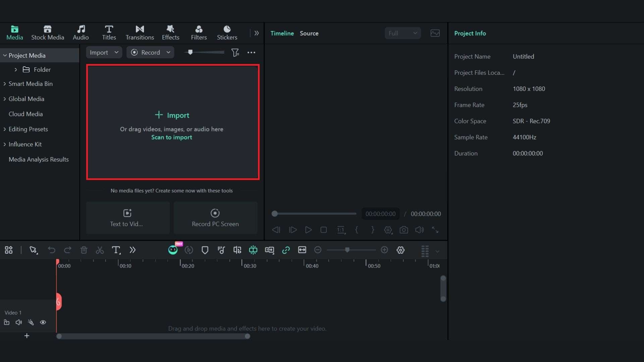Click Scan to import link
644x362 pixels.
pos(172,137)
